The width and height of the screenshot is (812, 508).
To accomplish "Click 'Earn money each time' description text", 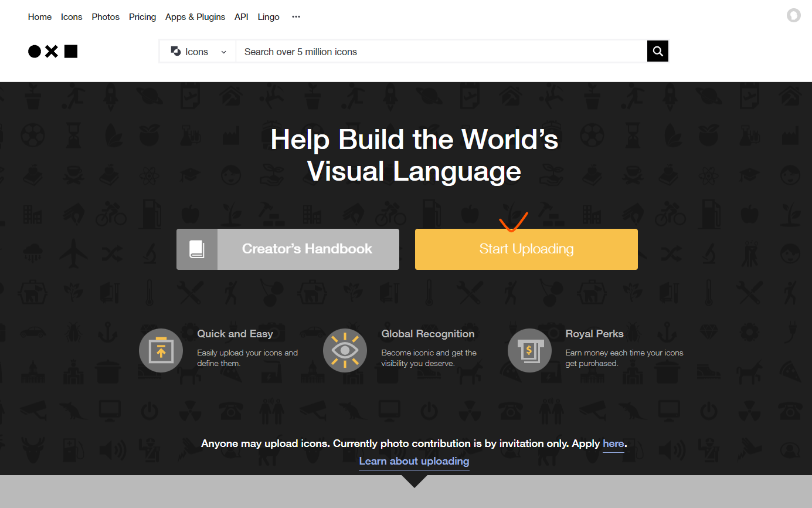I will click(624, 358).
